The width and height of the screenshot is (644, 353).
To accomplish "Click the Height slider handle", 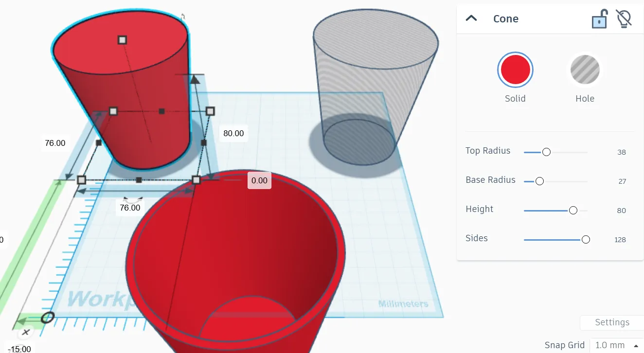I will tap(573, 210).
